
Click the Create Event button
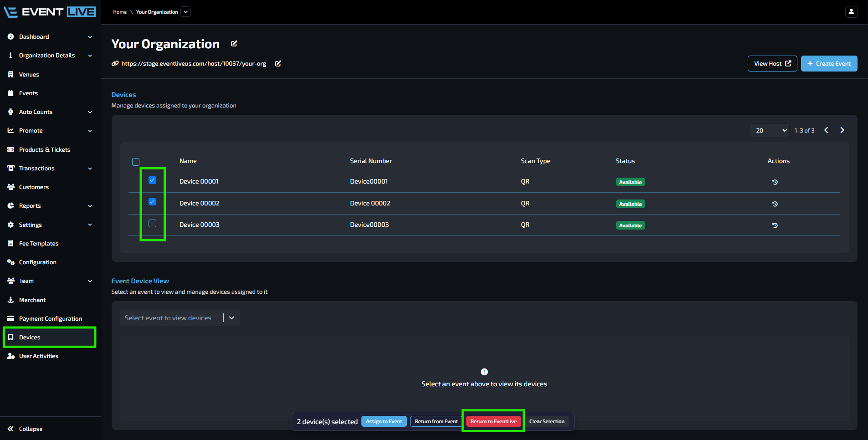click(x=829, y=64)
